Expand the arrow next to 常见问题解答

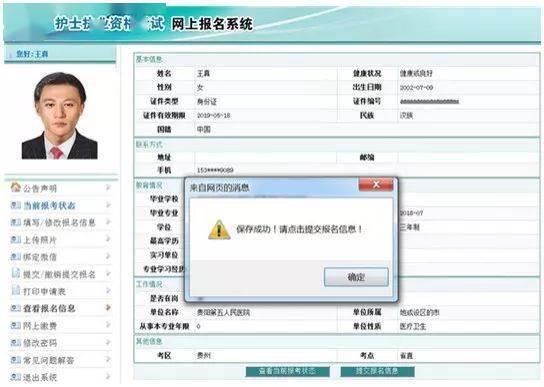pyautogui.click(x=108, y=359)
